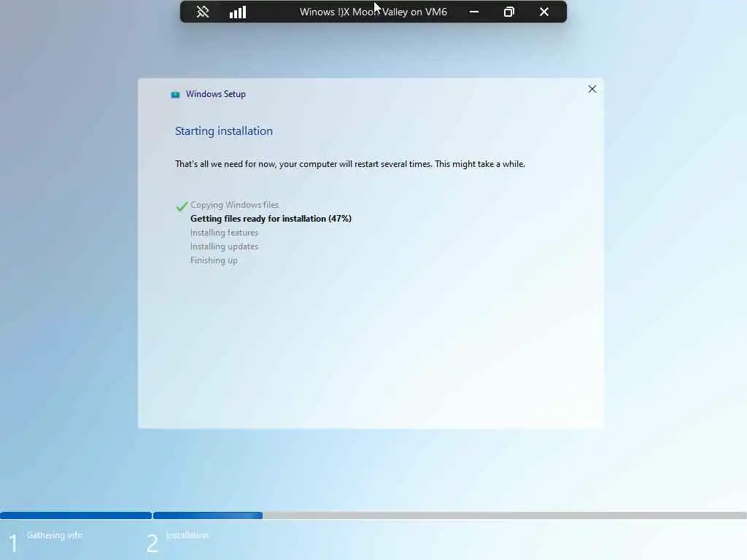
Task: Click the signal strength bars icon
Action: click(237, 12)
